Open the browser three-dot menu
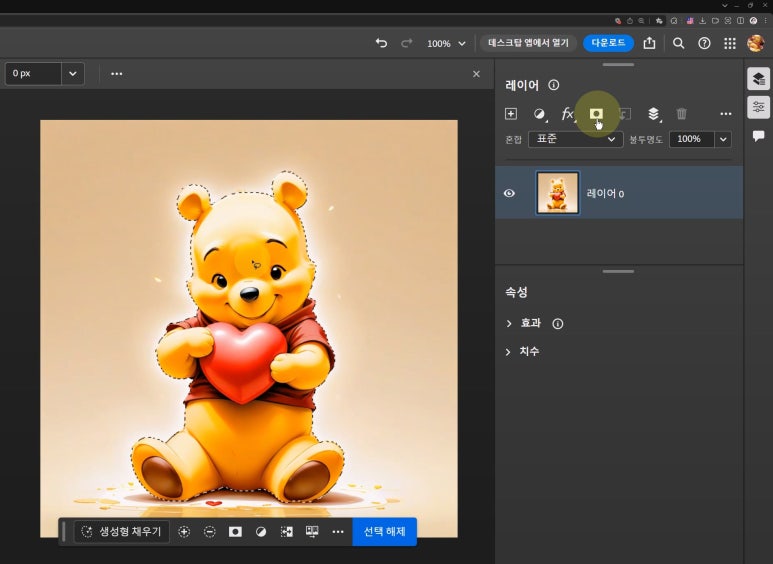 [766, 21]
